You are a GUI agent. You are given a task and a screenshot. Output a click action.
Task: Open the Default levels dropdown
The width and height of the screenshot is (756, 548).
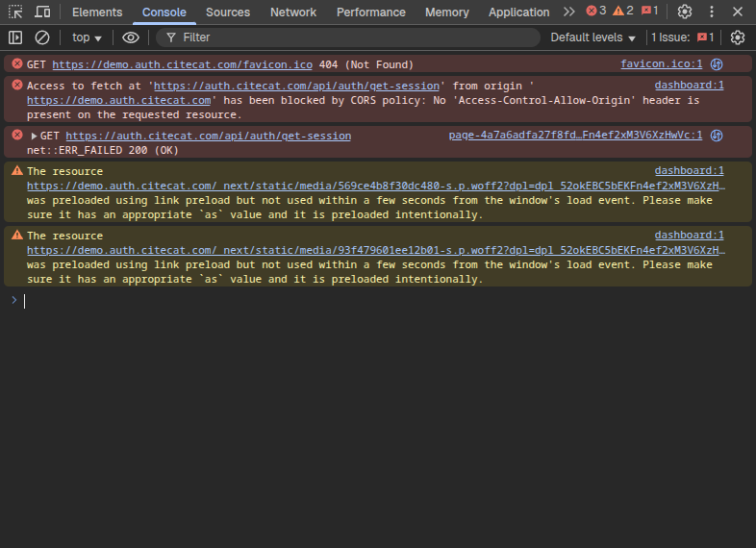tap(592, 37)
